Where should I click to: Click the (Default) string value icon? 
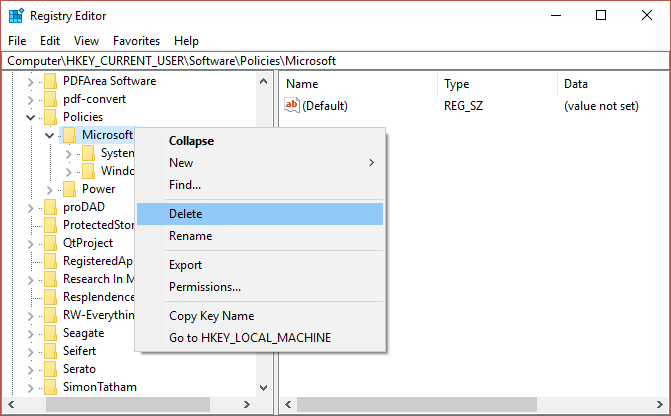click(x=292, y=105)
